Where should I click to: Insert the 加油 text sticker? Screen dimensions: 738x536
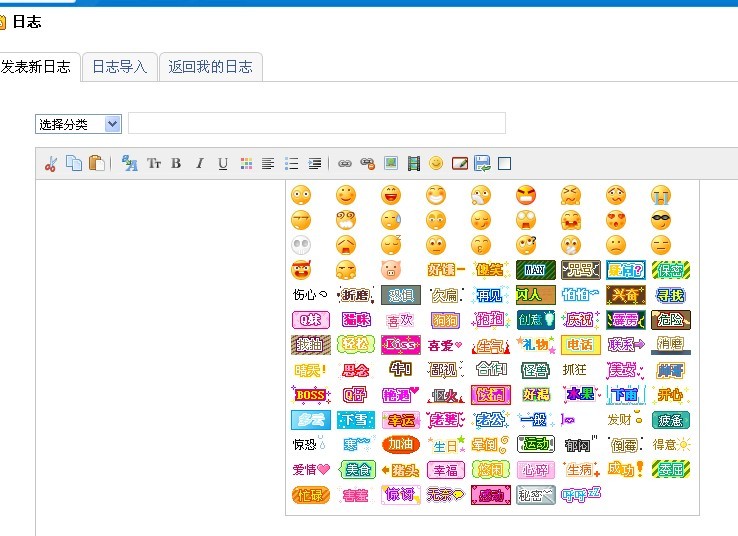[401, 444]
